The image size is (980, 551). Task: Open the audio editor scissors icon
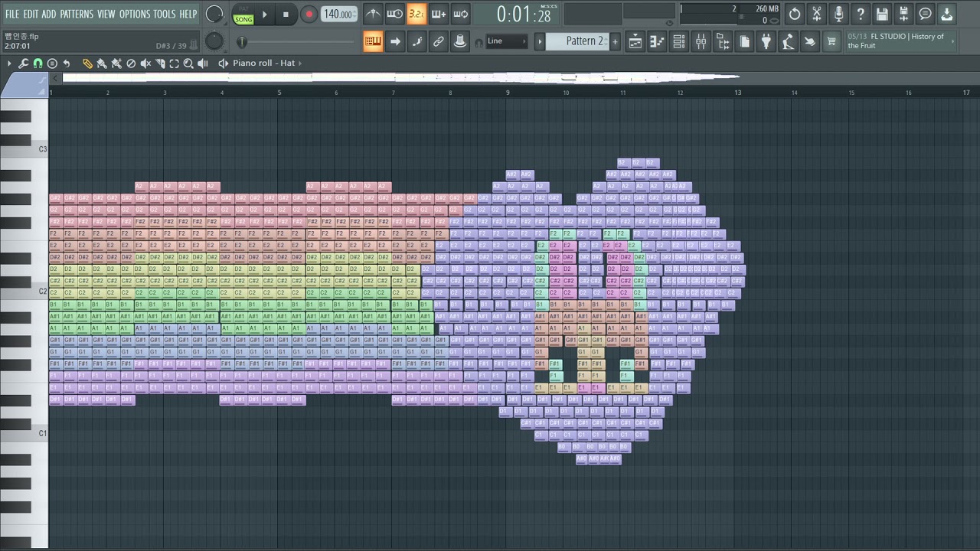pos(817,14)
